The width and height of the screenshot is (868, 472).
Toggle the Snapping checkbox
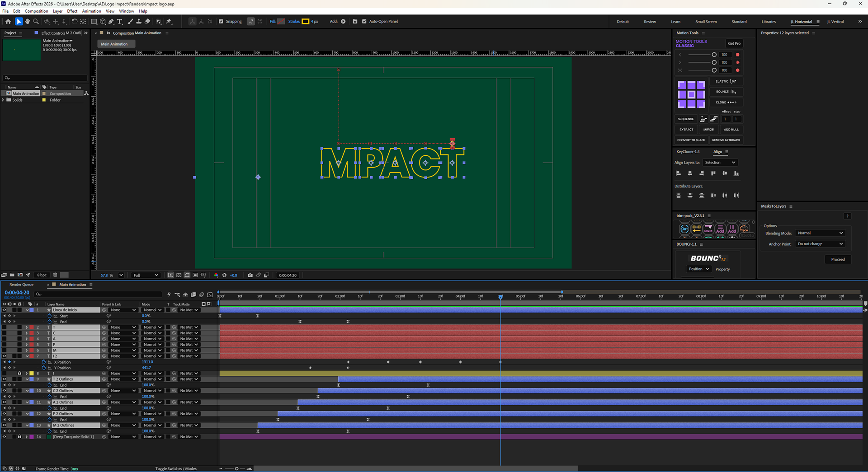(x=221, y=21)
